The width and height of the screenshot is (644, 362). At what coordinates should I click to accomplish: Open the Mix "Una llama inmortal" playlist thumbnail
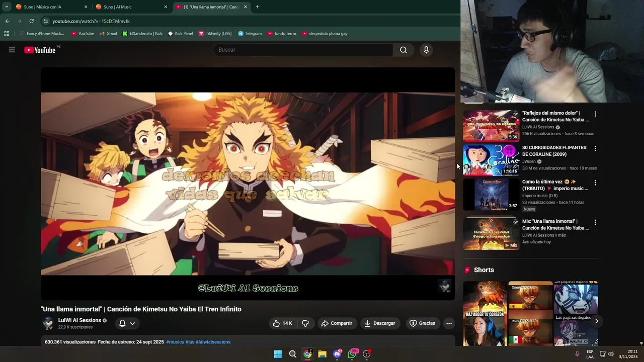(491, 233)
